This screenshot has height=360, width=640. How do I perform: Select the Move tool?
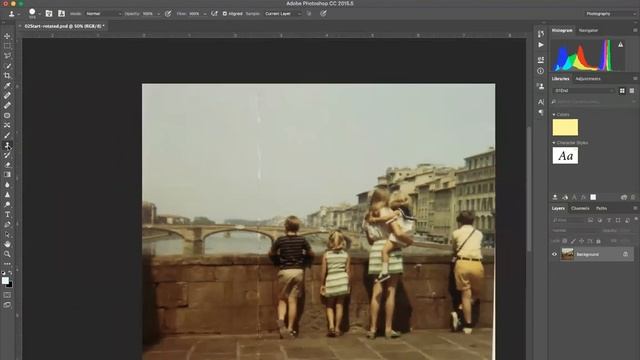click(7, 36)
